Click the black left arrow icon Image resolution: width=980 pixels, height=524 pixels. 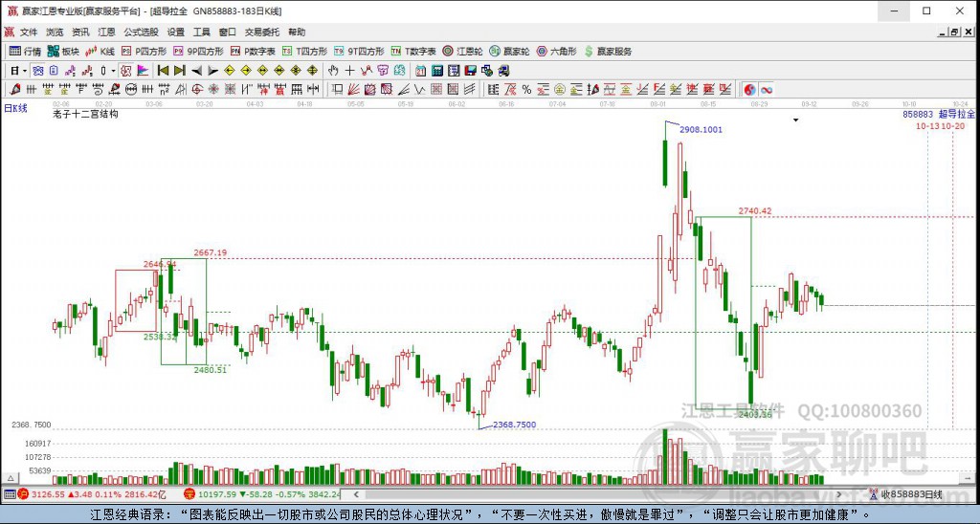[196, 71]
